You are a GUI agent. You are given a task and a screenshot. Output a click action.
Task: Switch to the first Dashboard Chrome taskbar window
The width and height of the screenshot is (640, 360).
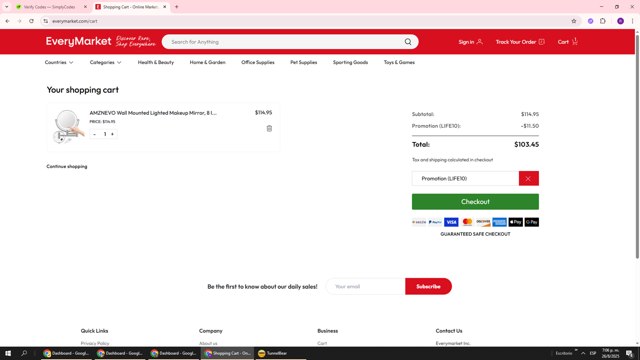coord(66,353)
